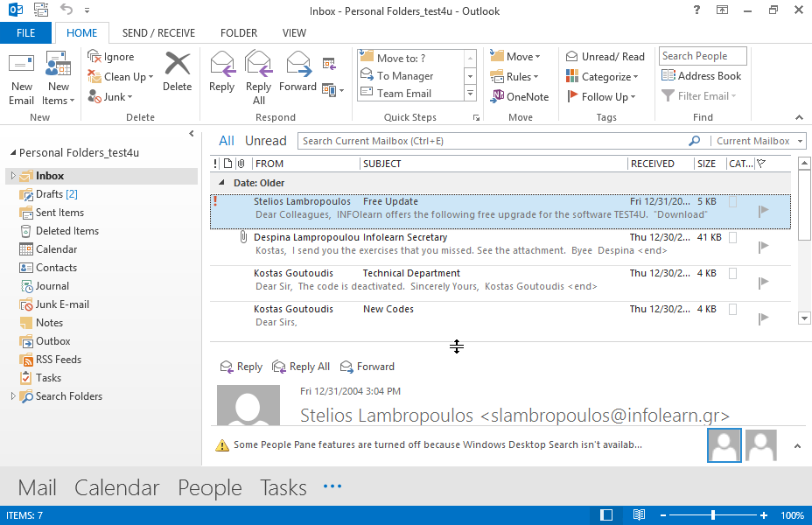Open the Address Book
812x525 pixels.
(701, 75)
